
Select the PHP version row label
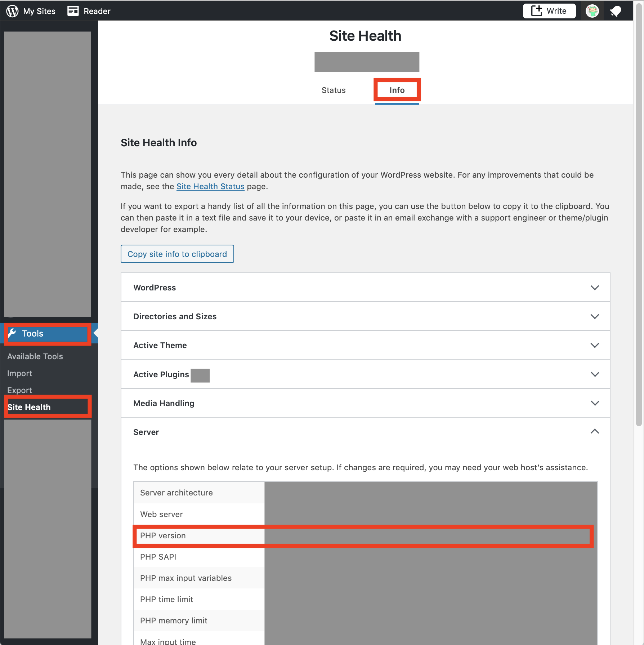pyautogui.click(x=163, y=536)
